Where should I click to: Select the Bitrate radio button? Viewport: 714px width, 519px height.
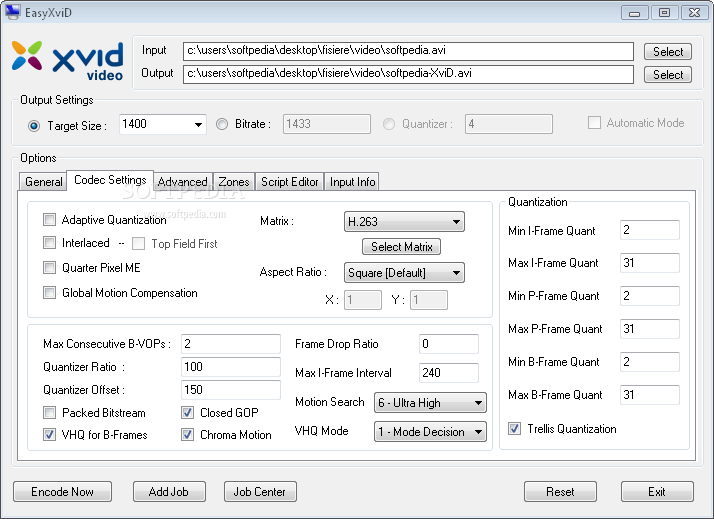tap(222, 124)
